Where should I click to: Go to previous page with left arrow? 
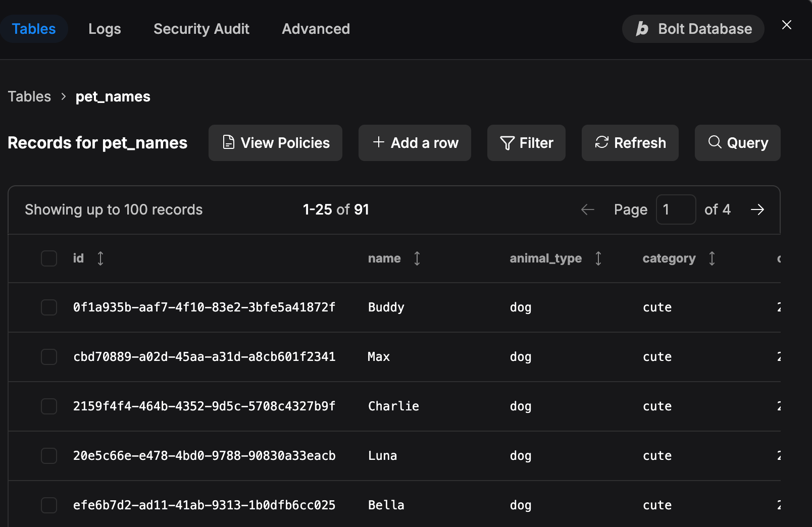click(587, 209)
